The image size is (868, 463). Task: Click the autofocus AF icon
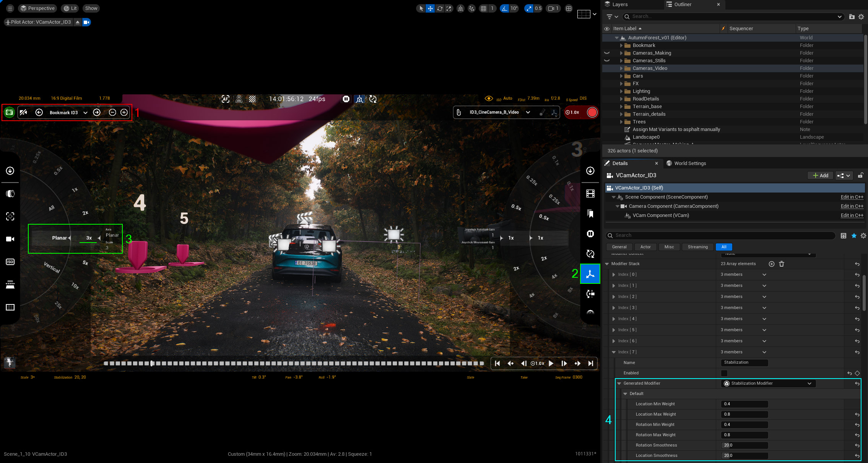pyautogui.click(x=226, y=99)
